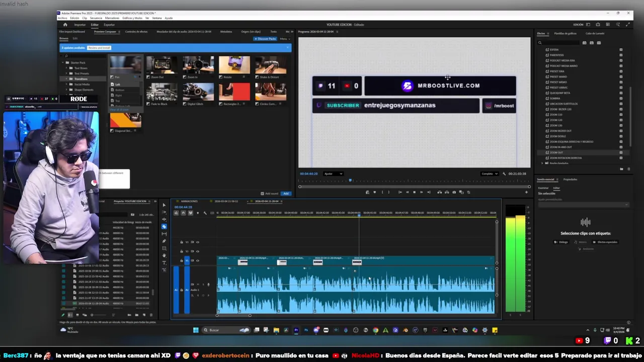Add a marker in the timeline header

point(197,213)
